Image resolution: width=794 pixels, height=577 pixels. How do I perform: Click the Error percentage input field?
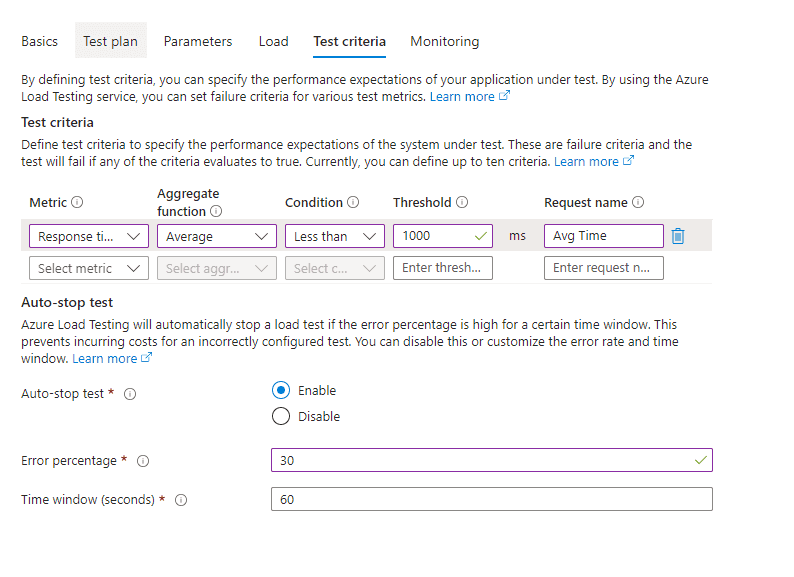(x=492, y=460)
